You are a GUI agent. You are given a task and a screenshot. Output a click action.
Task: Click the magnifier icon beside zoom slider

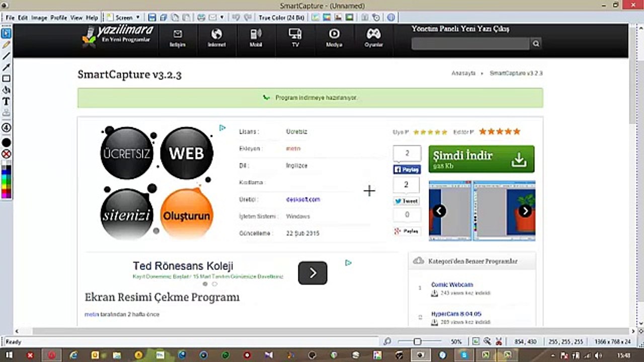pyautogui.click(x=387, y=341)
